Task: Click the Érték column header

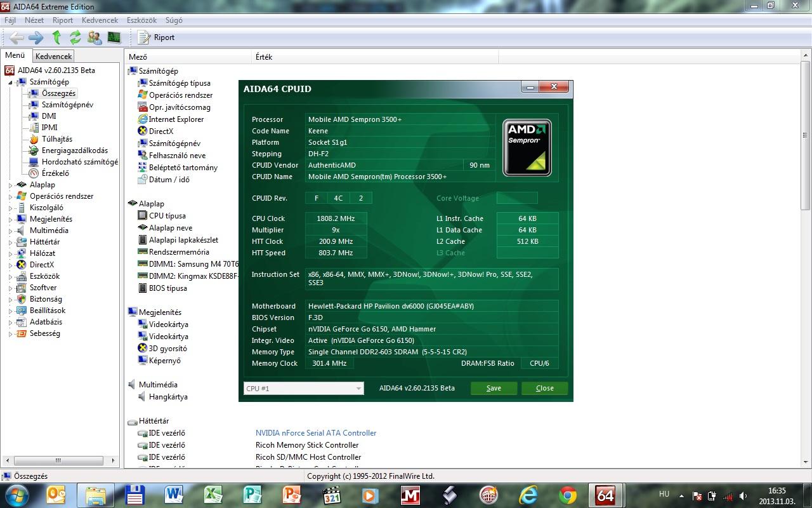Action: (x=375, y=57)
